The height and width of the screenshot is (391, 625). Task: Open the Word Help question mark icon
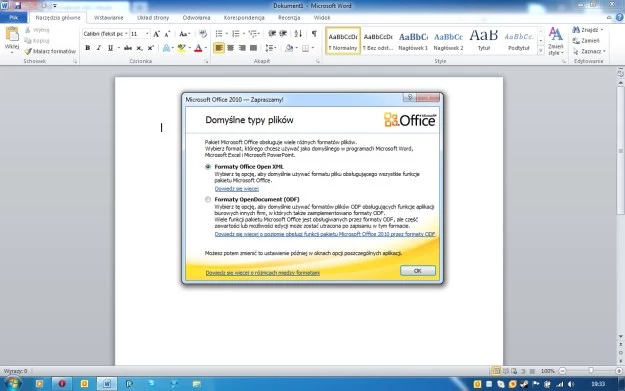[619, 18]
